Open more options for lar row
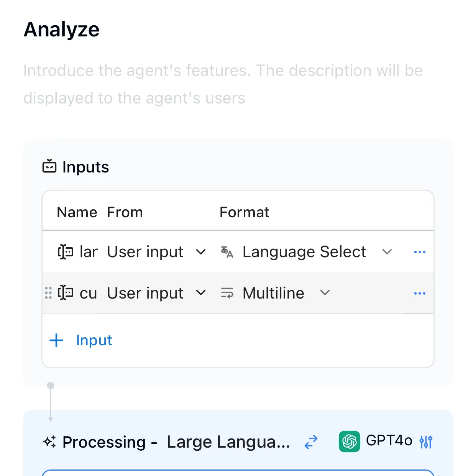The image size is (476, 476). click(x=420, y=252)
